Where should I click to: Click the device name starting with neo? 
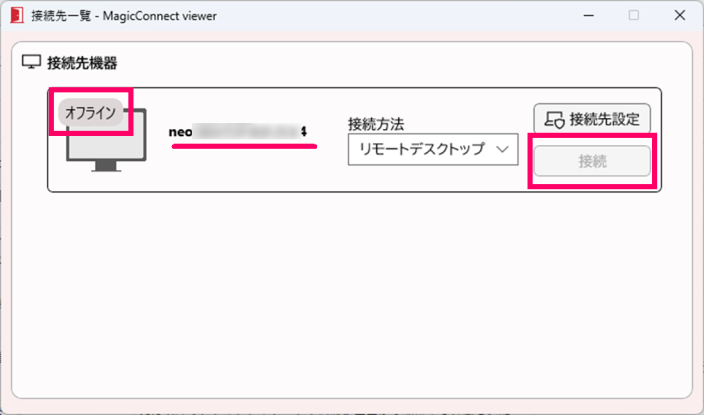coord(238,132)
